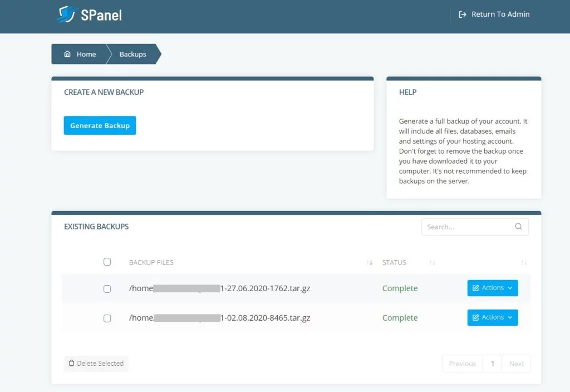Screen dimensions: 570x392
Task: Click the Generate Backup button
Action: point(100,126)
